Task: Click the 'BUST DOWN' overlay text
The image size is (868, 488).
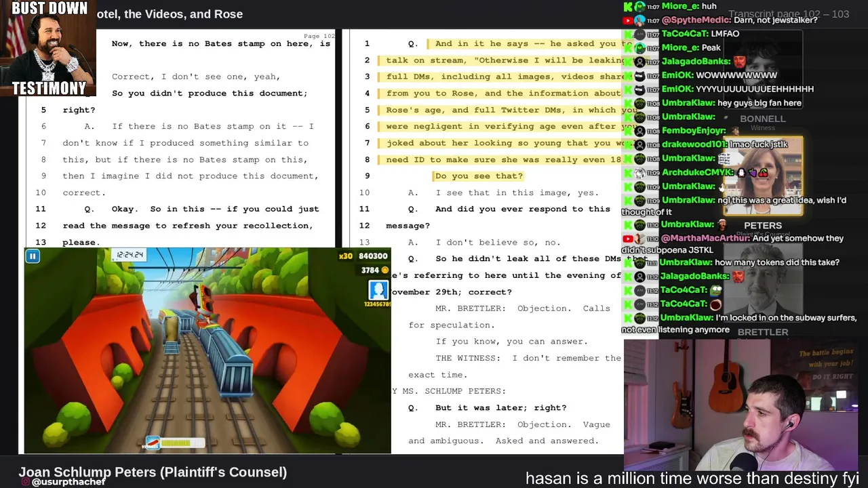Action: 50,8
